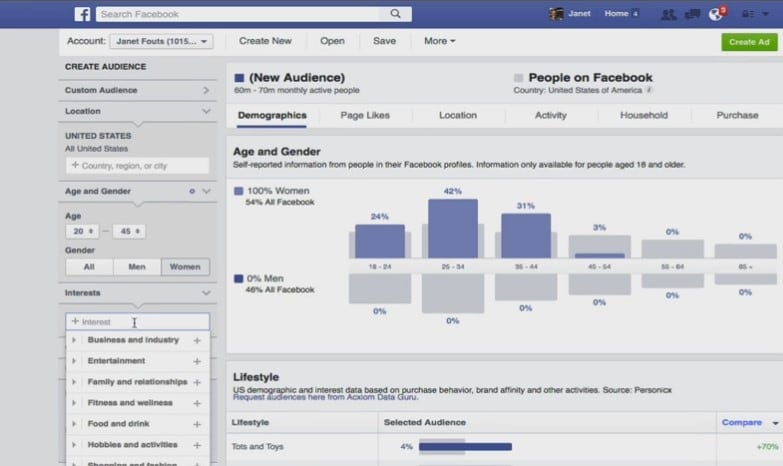This screenshot has width=783, height=466.
Task: Click the 0% Men legend swatch
Action: pos(239,279)
